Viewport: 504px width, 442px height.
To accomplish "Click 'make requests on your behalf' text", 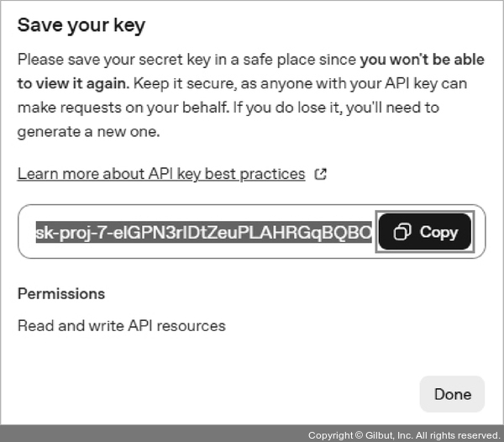I will 118,108.
